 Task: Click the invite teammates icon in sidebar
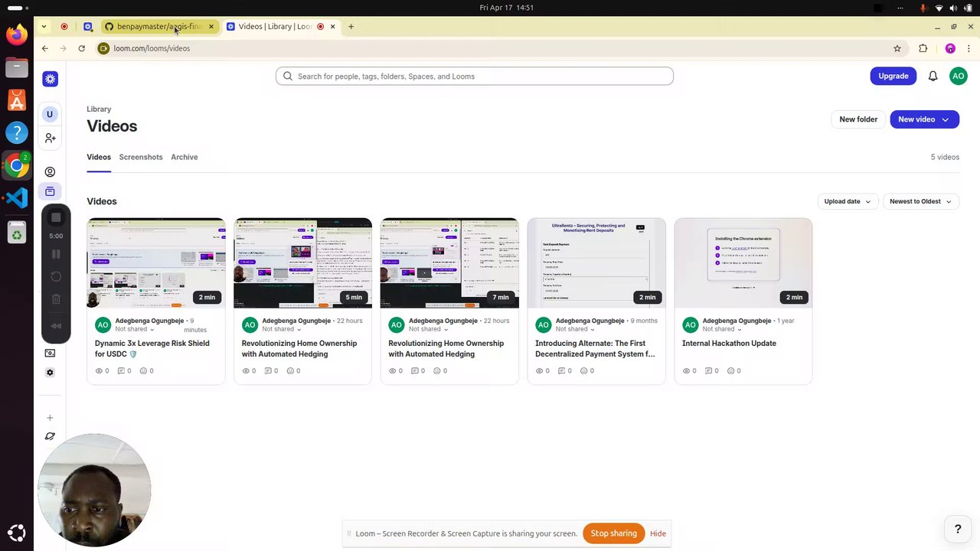[50, 138]
